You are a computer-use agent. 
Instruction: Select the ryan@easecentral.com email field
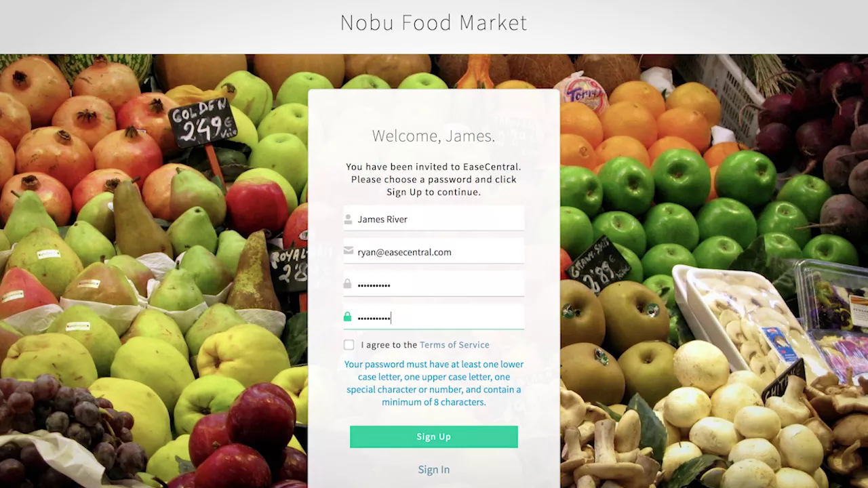[434, 251]
